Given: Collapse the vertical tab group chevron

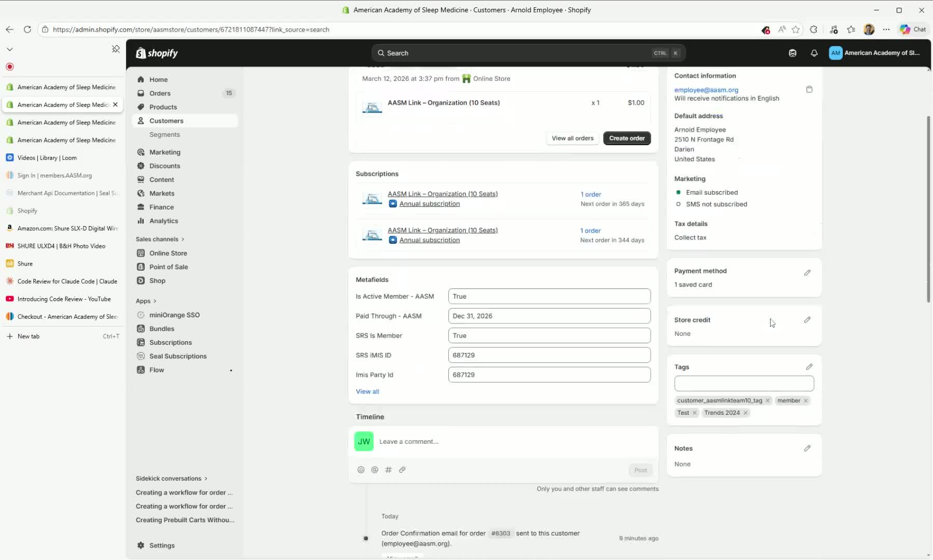Looking at the screenshot, I should [x=10, y=49].
